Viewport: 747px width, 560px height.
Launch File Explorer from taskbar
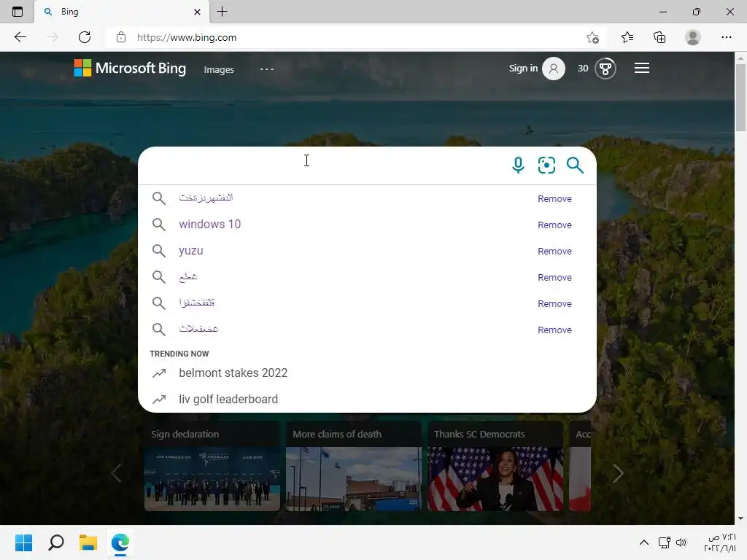click(88, 542)
